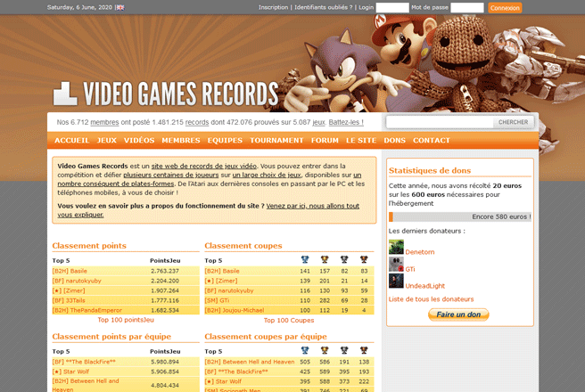Screen dimensions: 585x392
Task: Click the Video Games Records logo icon
Action: pos(65,94)
